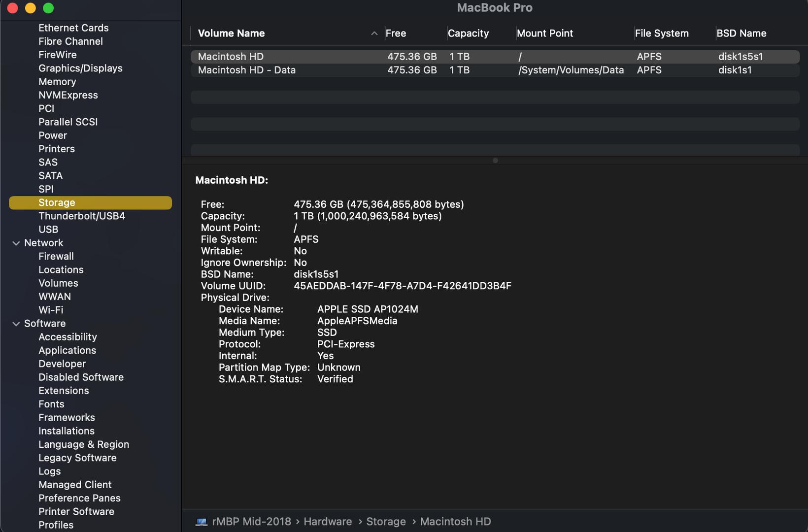Open Fibre Channel in sidebar
808x532 pixels.
pyautogui.click(x=70, y=41)
